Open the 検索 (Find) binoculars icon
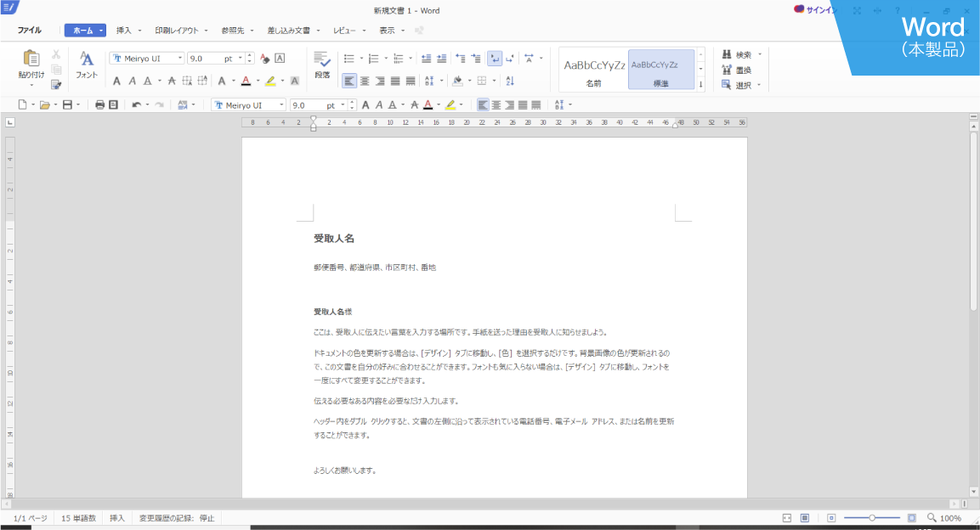This screenshot has width=980, height=530. [728, 53]
